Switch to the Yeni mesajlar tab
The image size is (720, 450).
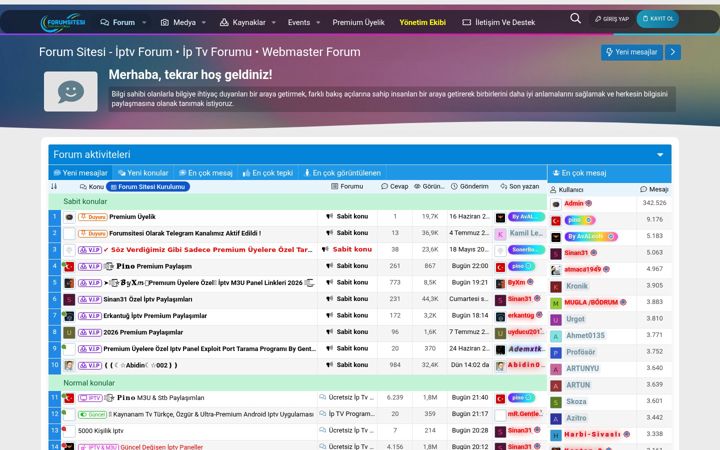(x=80, y=173)
